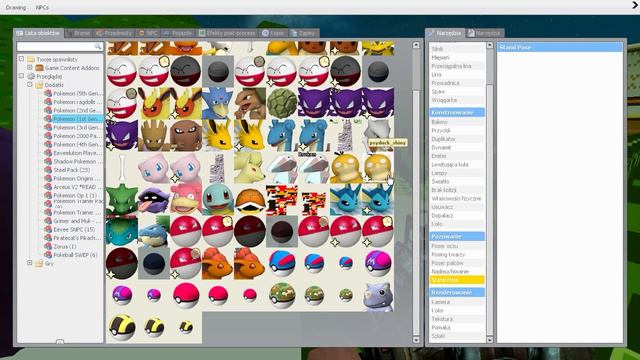The height and width of the screenshot is (360, 640).
Task: Select the purple Shellder icon
Action: [x=153, y=200]
